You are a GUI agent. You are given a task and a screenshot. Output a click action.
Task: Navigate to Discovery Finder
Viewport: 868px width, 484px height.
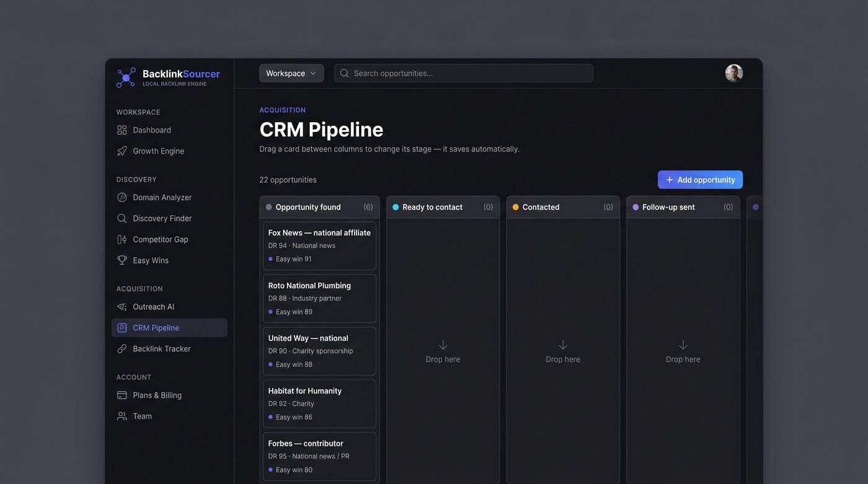coord(169,219)
